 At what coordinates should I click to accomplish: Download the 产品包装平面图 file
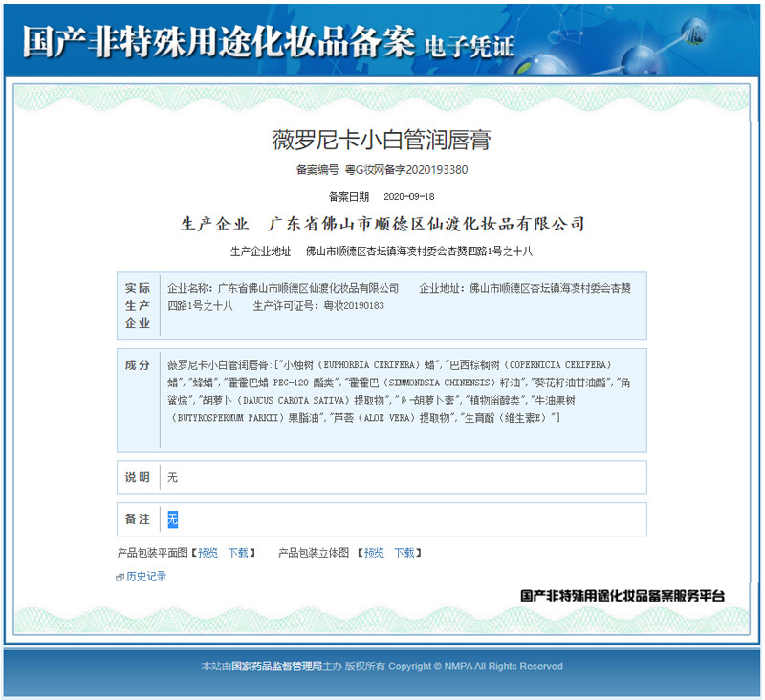238,553
